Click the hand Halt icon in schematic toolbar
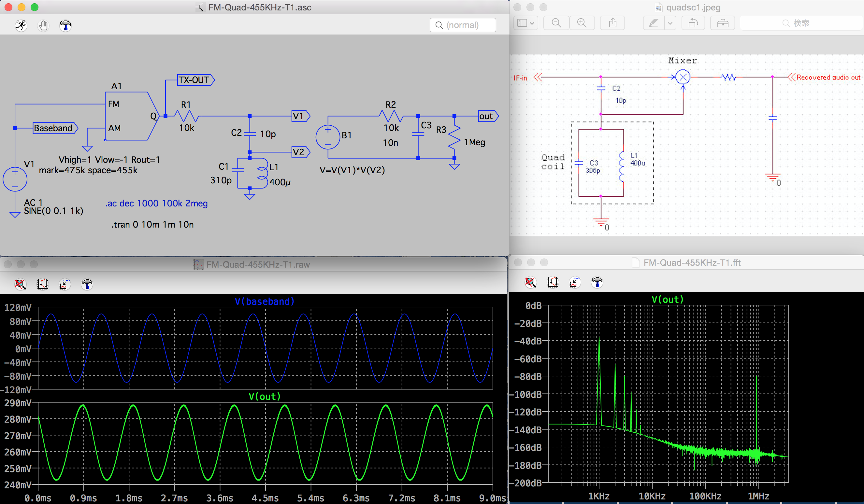Image resolution: width=864 pixels, height=504 pixels. [43, 25]
